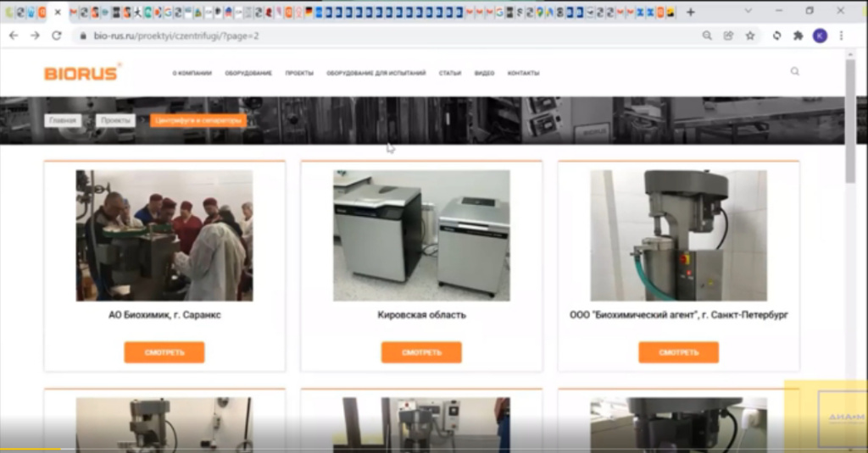Open the ПРОЕКТЫ navigation item
Image resolution: width=868 pixels, height=453 pixels.
299,74
